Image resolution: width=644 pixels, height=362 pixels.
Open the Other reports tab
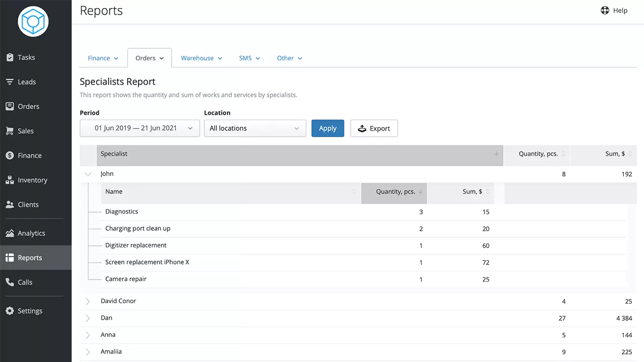coord(289,58)
